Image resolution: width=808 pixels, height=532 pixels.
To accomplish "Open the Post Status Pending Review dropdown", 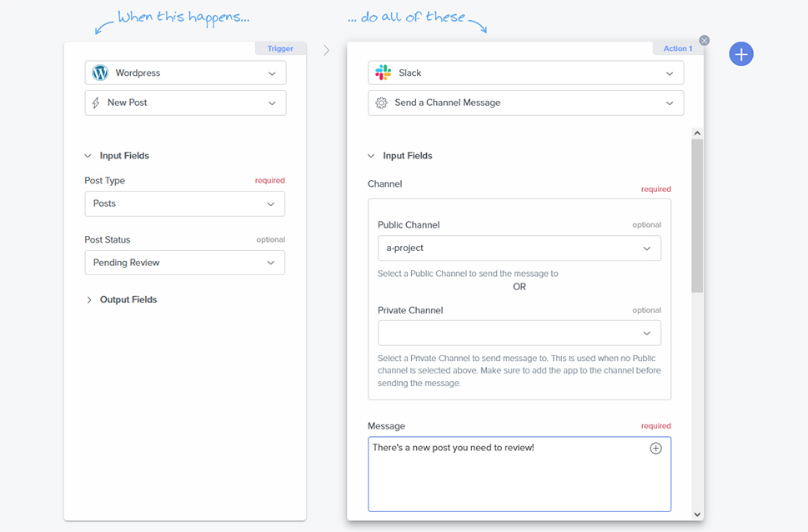I will [x=185, y=263].
